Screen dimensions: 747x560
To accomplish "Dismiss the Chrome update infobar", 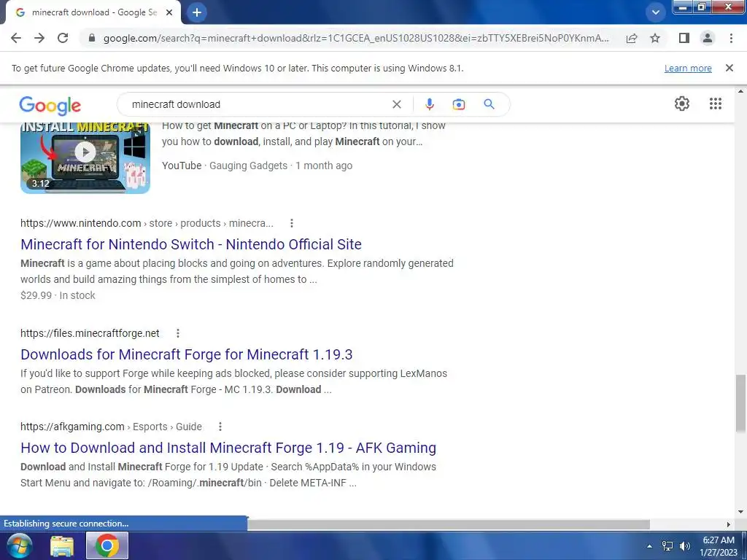I will click(x=729, y=68).
